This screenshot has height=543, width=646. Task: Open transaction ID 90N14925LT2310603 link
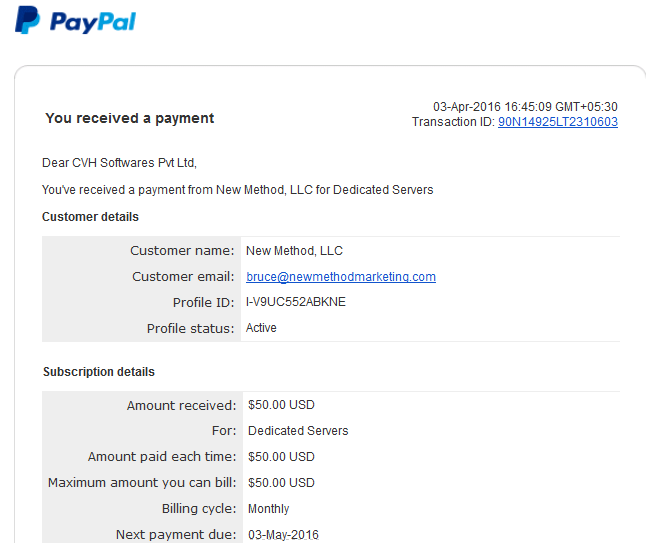click(x=558, y=122)
